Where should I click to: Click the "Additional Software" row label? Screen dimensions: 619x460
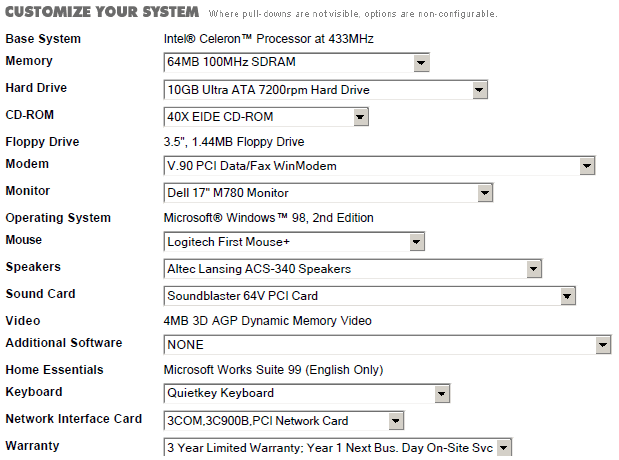64,343
